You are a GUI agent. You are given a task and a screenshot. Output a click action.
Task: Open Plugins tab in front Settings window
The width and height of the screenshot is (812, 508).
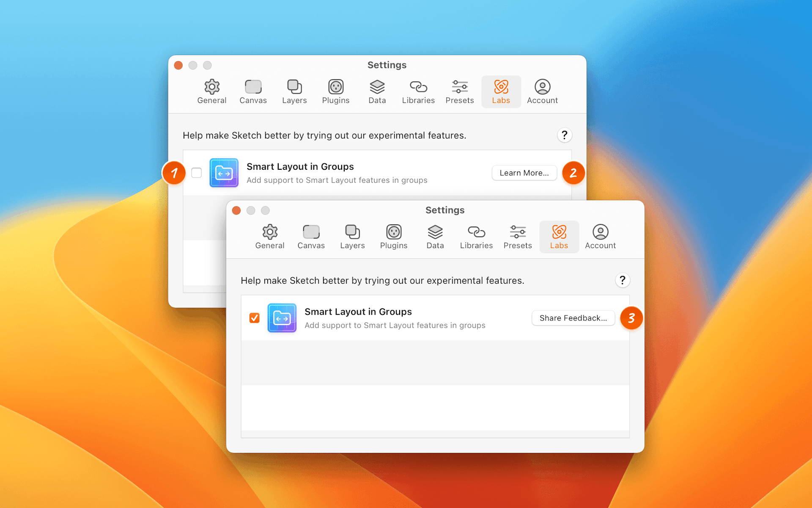[394, 237]
